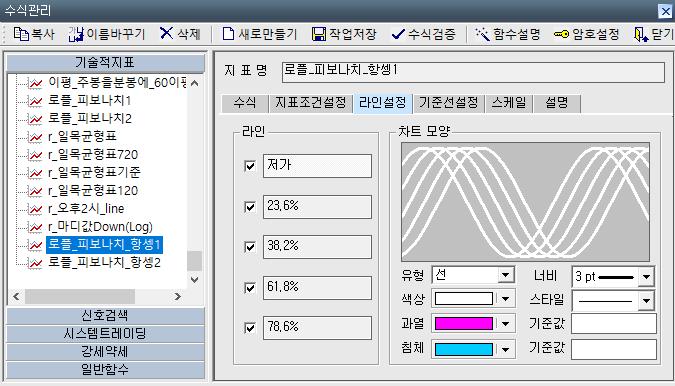The height and width of the screenshot is (386, 675).
Task: Click the 침체 기준값 input field
Action: pos(614,349)
